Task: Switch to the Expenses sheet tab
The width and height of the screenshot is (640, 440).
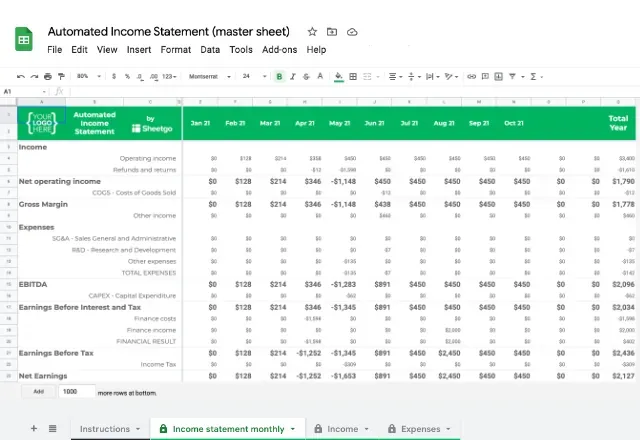Action: click(x=419, y=429)
